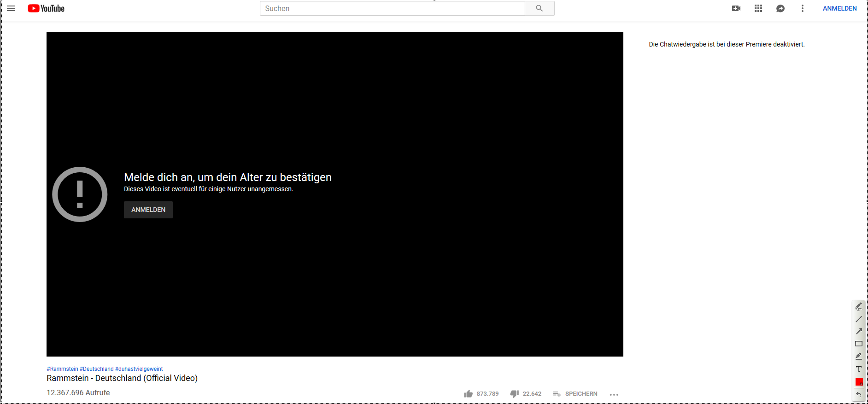Open the hamburger guide menu
The height and width of the screenshot is (404, 868).
11,8
